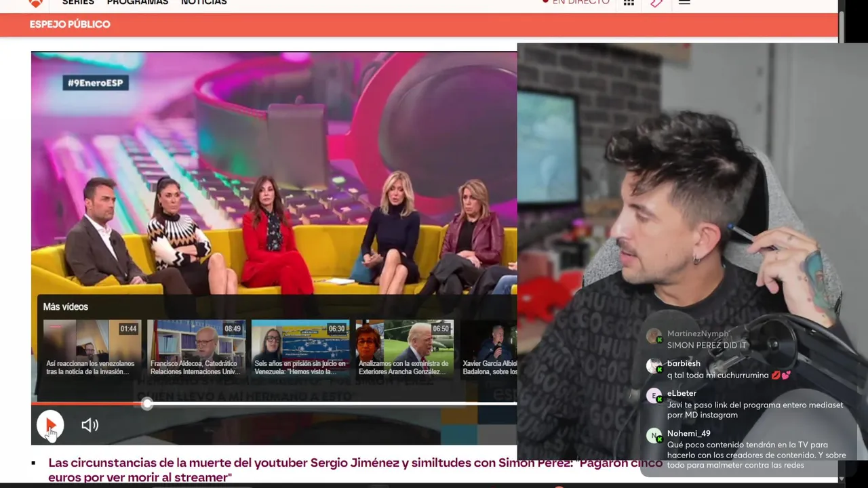Click the EN DIRECTO live link
This screenshot has width=868, height=488.
click(576, 3)
